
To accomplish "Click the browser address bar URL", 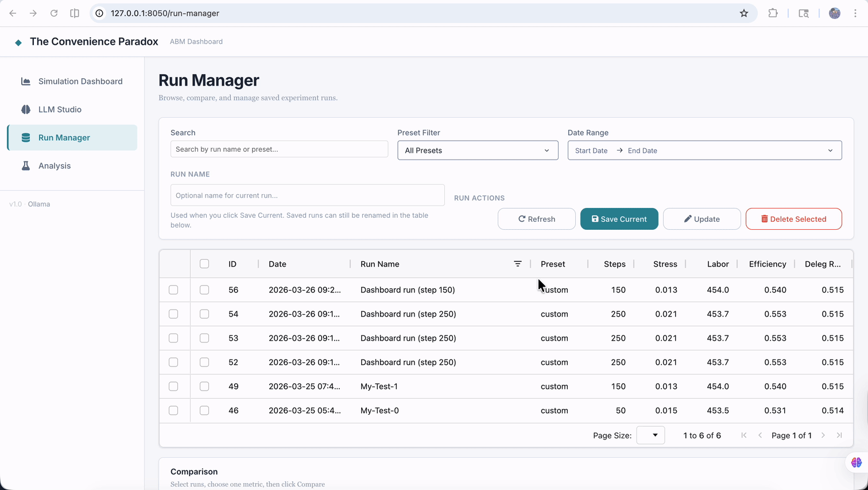I will tap(165, 13).
